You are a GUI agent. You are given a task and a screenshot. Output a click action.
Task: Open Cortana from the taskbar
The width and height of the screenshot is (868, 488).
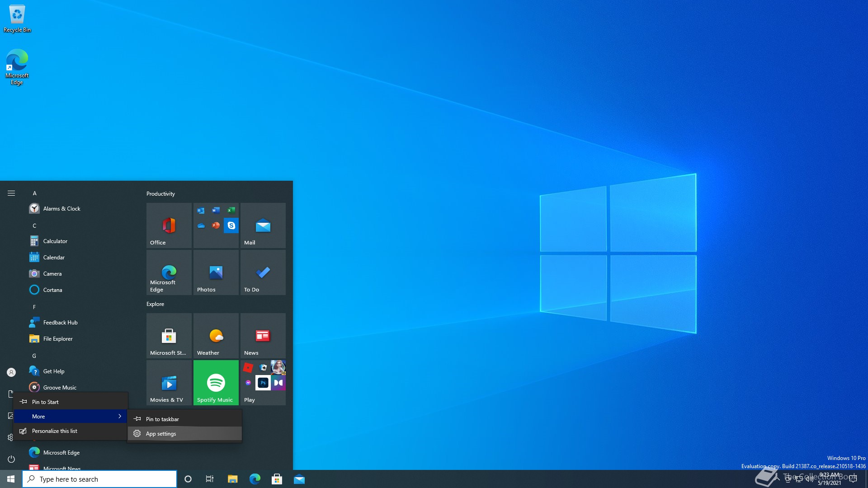coord(188,479)
